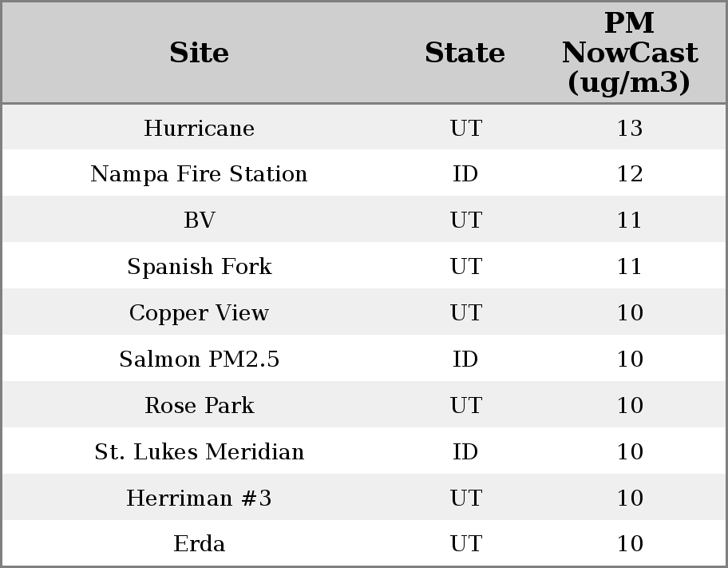Select the Erda site cell

pyautogui.click(x=199, y=544)
